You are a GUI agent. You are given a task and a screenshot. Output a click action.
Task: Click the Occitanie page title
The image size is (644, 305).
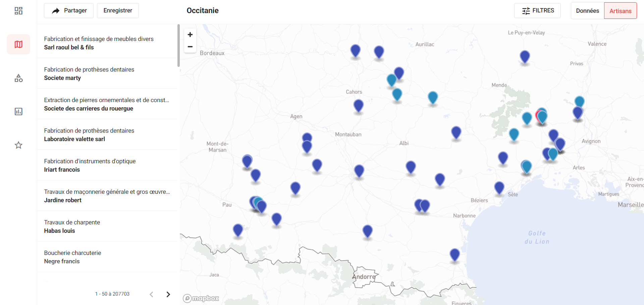click(203, 10)
